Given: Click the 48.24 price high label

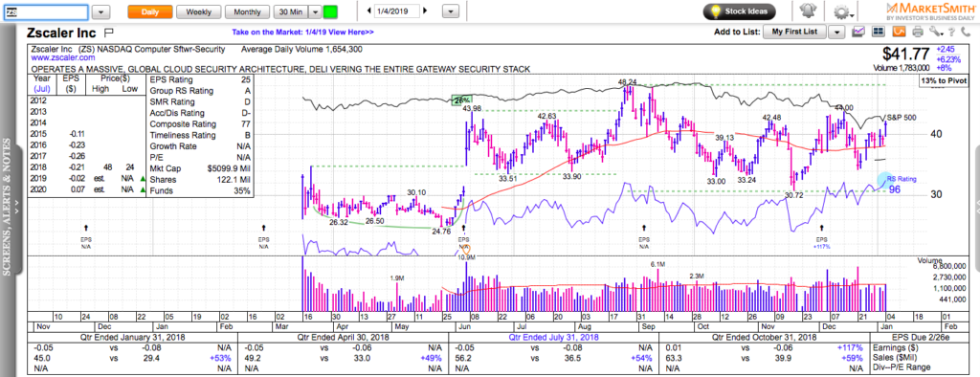Looking at the screenshot, I should [627, 82].
